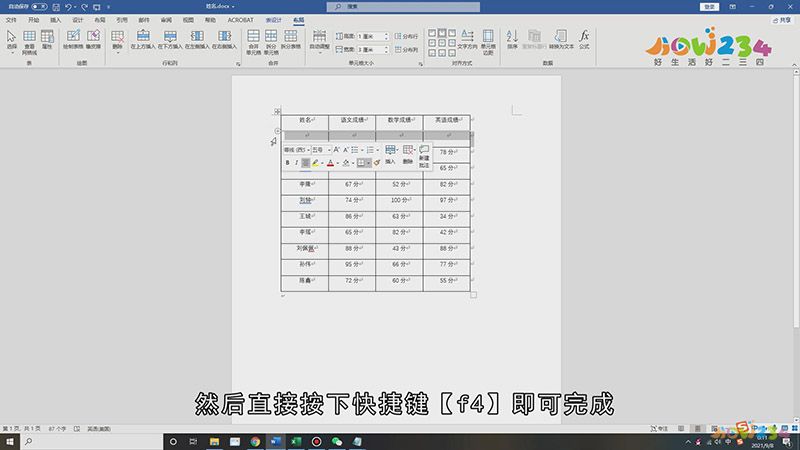Click Insert Below (在下方插入)
Screen dimensions: 800x450
pos(170,39)
